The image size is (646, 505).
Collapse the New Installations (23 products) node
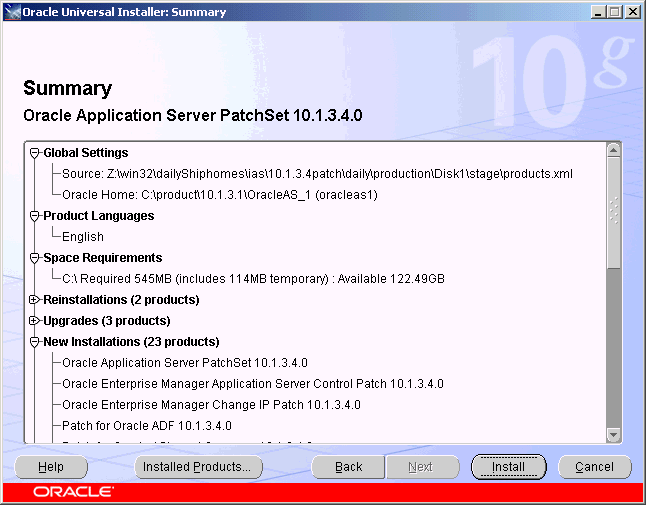tap(35, 342)
